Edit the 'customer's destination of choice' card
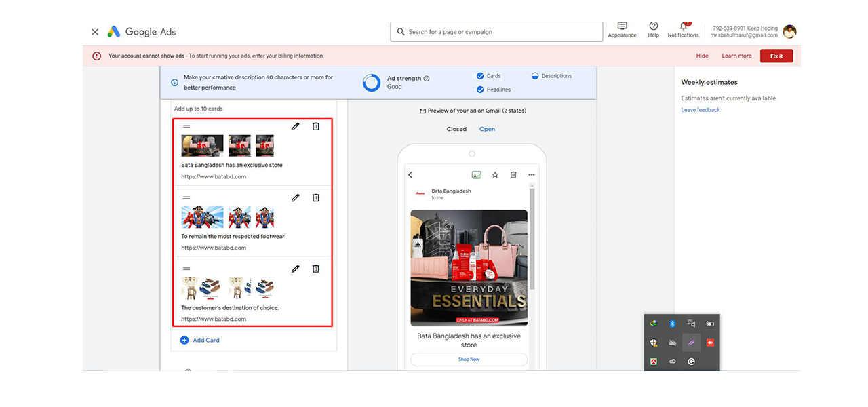This screenshot has width=868, height=407. click(x=295, y=269)
